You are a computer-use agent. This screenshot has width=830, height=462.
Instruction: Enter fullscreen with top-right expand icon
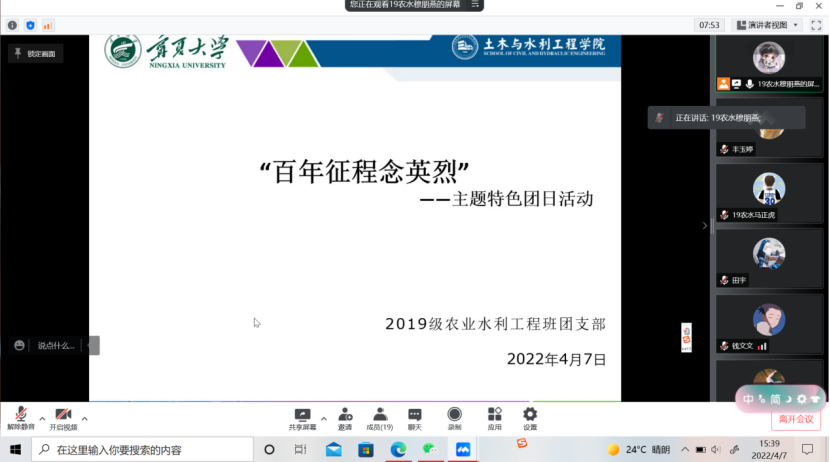pyautogui.click(x=815, y=25)
